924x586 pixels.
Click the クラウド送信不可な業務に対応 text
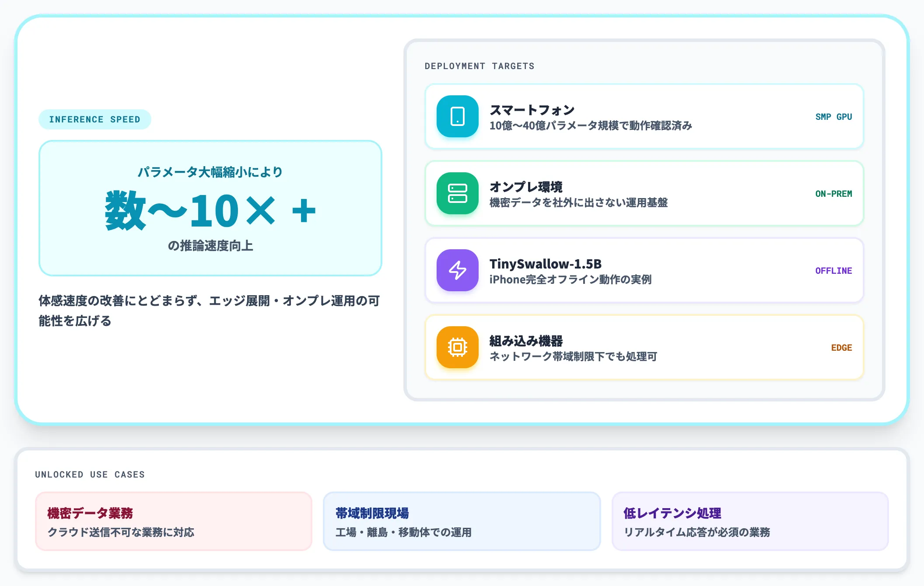coord(121,533)
